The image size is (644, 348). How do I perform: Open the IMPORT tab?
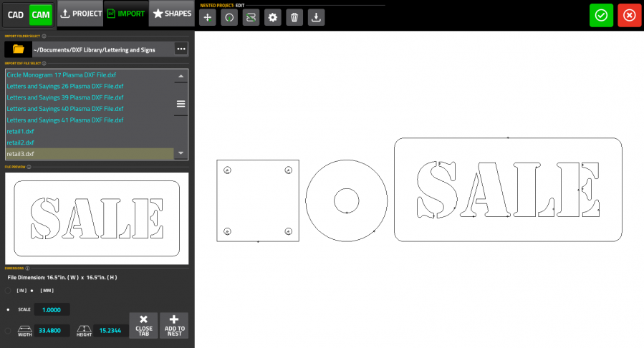[125, 14]
